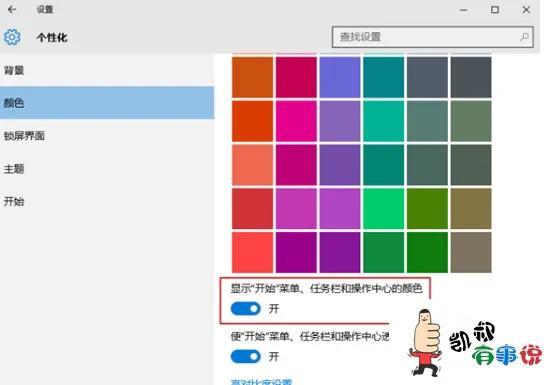554x385 pixels.
Task: Choose the dark teal swatch in third row
Action: 384,165
